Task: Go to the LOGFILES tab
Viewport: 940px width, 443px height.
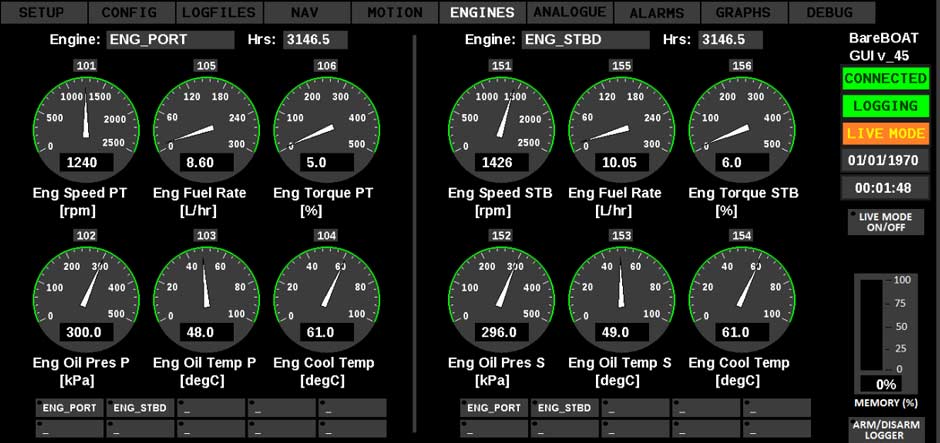Action: point(219,13)
